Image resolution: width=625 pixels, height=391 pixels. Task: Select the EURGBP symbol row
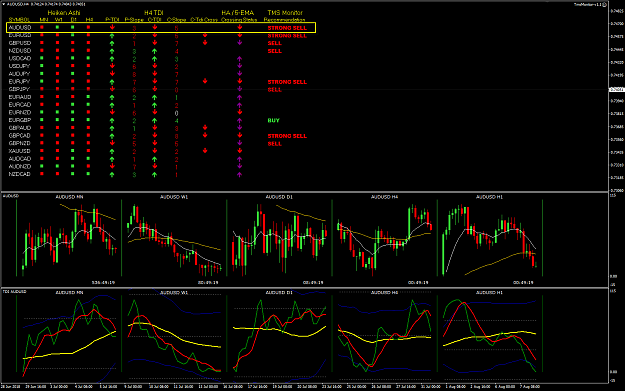coord(20,120)
